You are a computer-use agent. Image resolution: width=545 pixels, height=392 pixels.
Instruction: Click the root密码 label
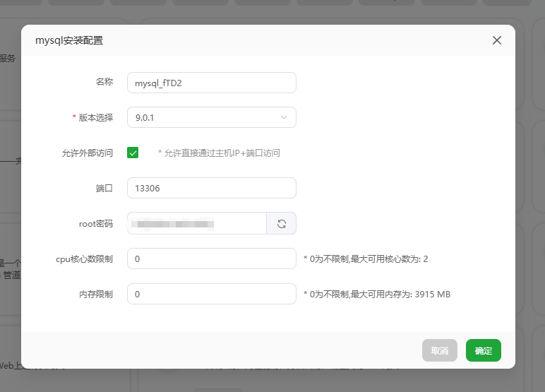95,224
